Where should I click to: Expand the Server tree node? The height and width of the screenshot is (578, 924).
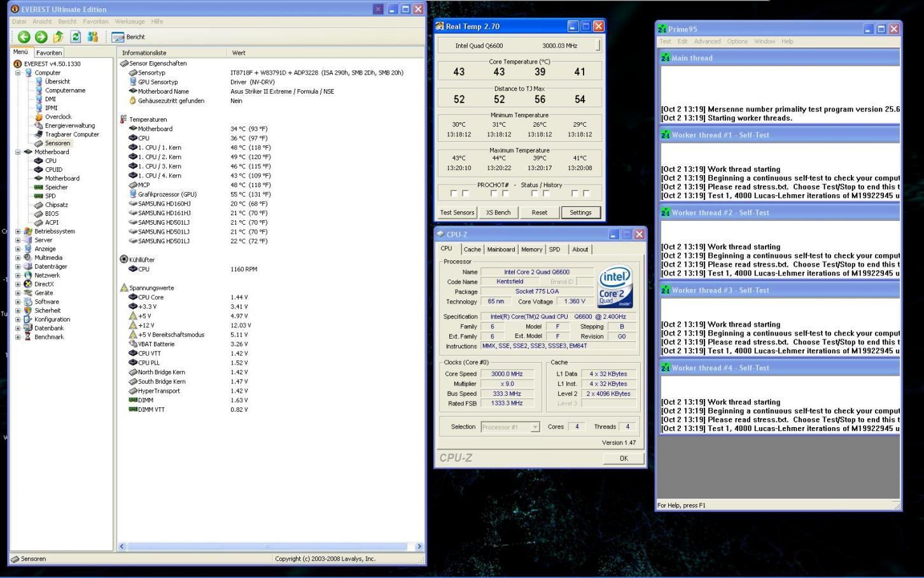[18, 241]
